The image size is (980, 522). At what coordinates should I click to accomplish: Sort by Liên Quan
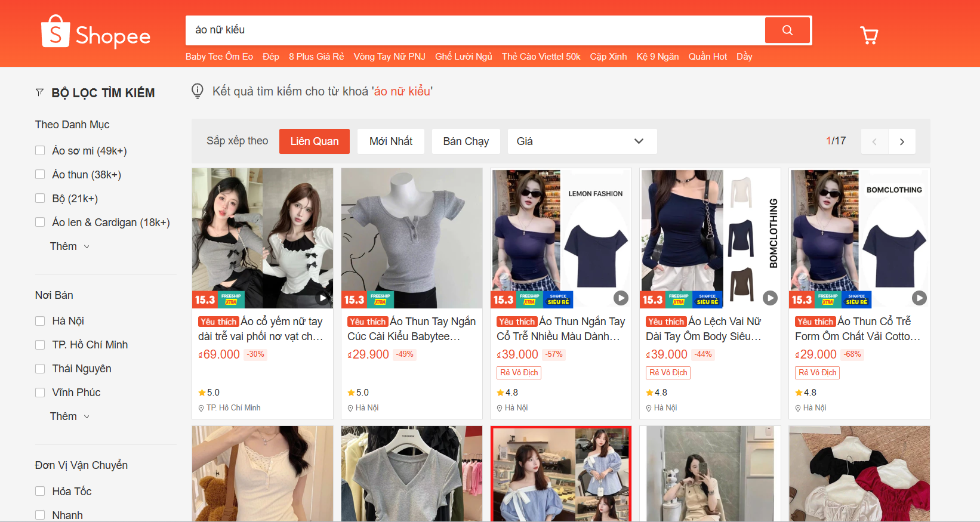[315, 141]
